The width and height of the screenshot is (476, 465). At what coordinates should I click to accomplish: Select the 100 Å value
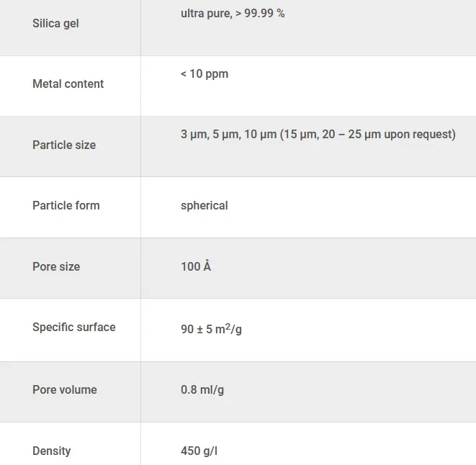(x=196, y=266)
